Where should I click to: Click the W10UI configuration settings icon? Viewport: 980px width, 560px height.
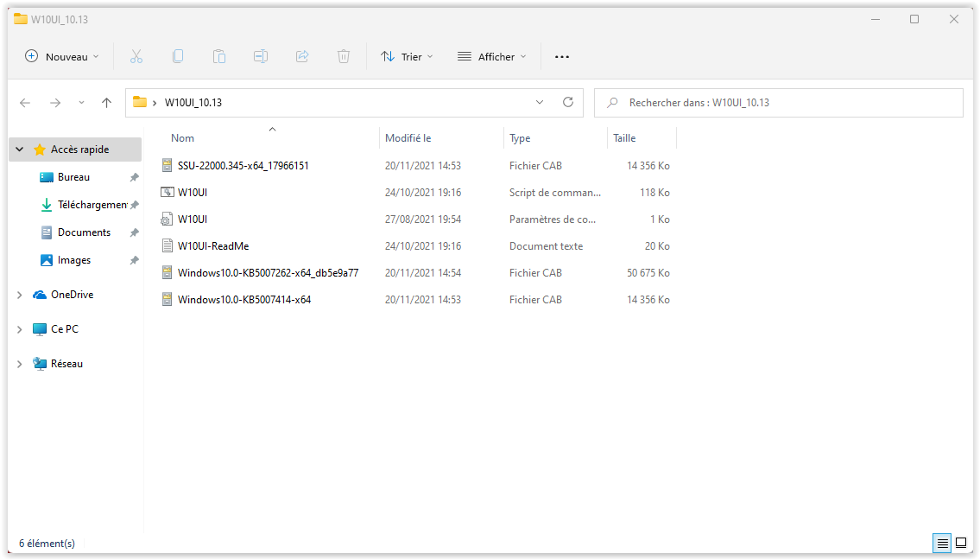tap(167, 219)
